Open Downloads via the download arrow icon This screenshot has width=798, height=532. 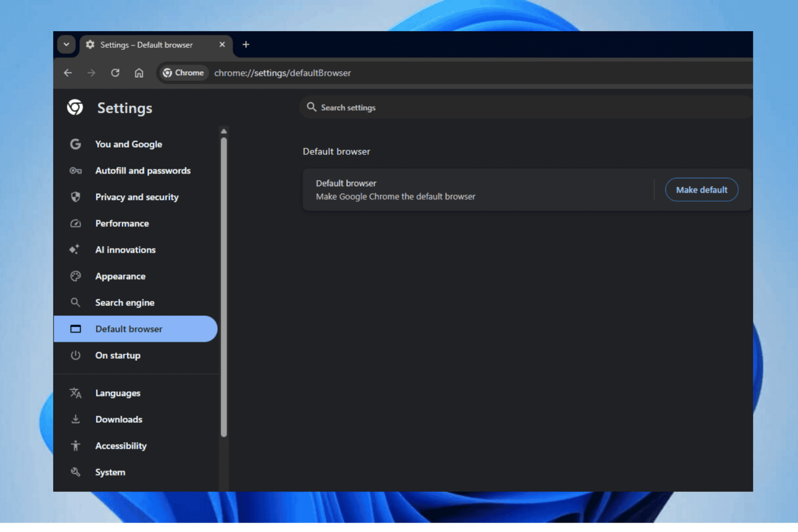[75, 420]
